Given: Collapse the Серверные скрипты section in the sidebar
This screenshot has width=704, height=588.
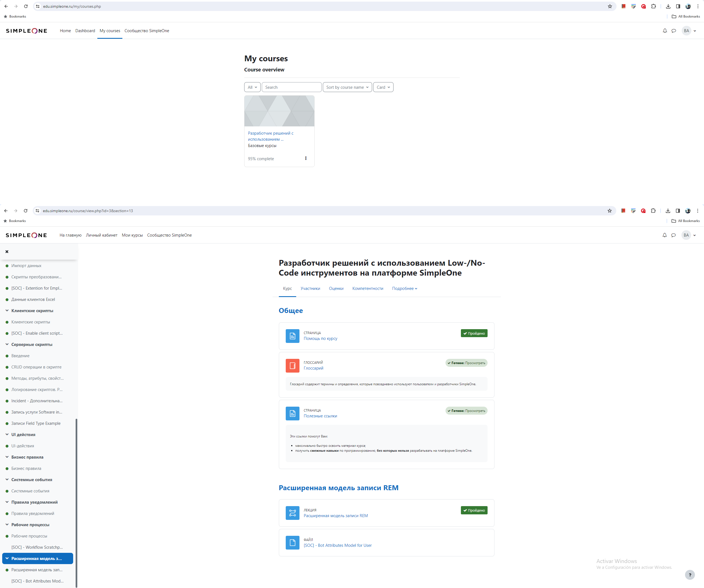Looking at the screenshot, I should [x=7, y=345].
